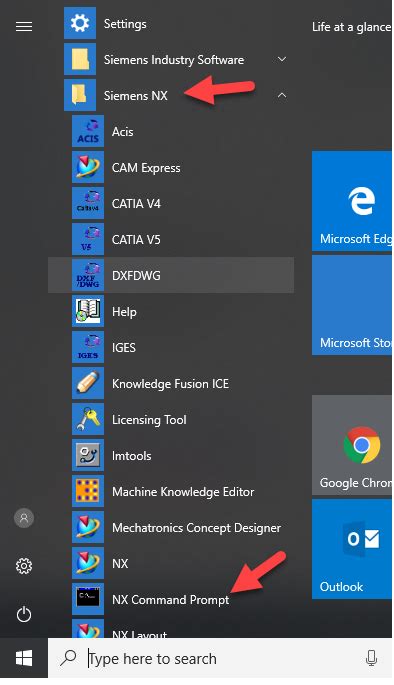This screenshot has width=394, height=685.
Task: Select the Machine Knowledge Editor label
Action: [x=183, y=492]
